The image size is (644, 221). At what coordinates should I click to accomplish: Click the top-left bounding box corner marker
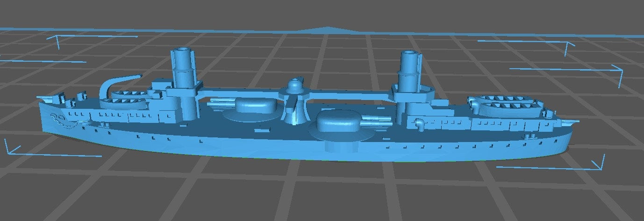(58, 39)
